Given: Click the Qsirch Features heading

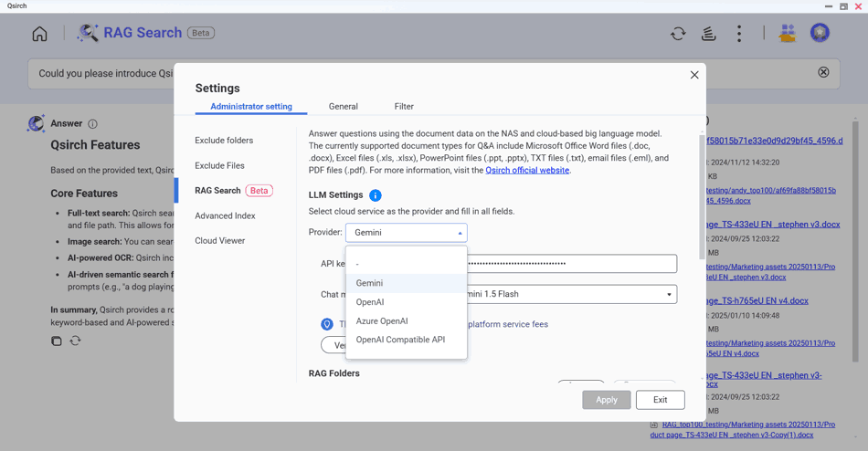Looking at the screenshot, I should pos(95,145).
